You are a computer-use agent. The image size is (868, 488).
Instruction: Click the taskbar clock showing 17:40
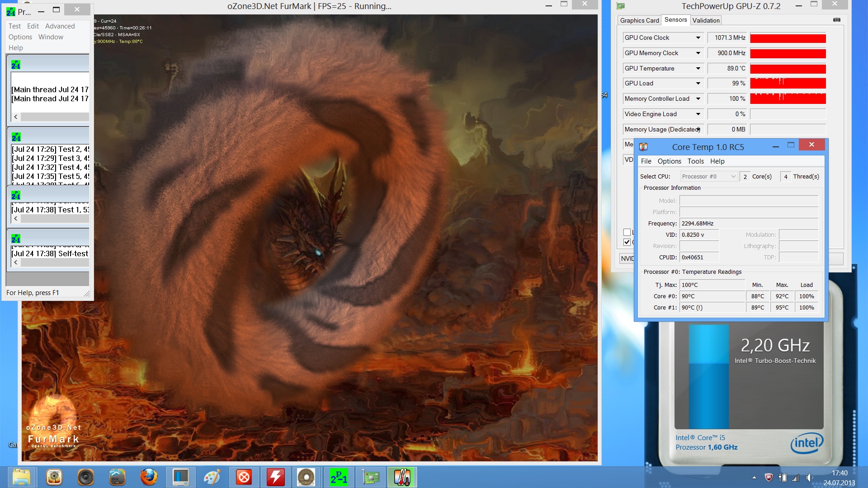pos(840,473)
